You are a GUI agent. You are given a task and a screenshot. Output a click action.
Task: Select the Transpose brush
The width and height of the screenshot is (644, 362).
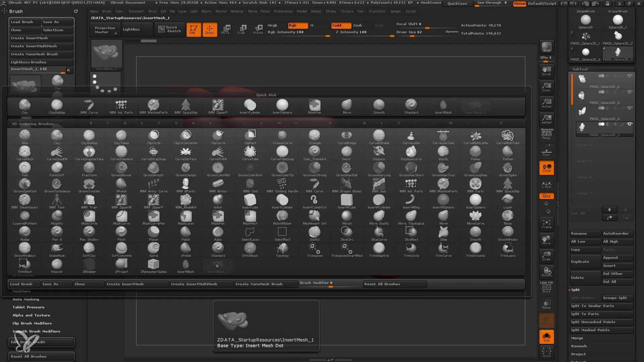314,250
